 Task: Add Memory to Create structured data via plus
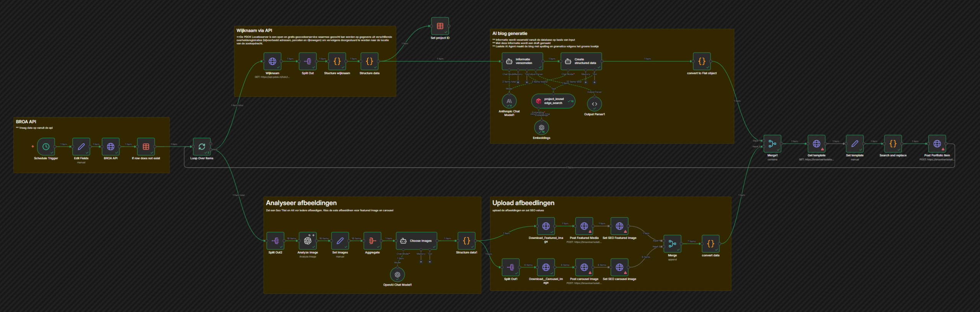click(586, 82)
